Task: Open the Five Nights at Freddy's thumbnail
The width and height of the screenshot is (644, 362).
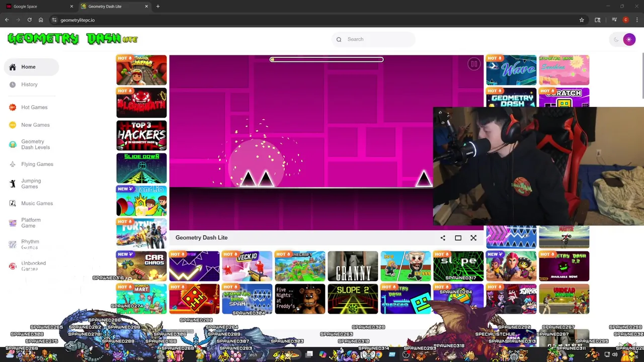Action: (300, 299)
